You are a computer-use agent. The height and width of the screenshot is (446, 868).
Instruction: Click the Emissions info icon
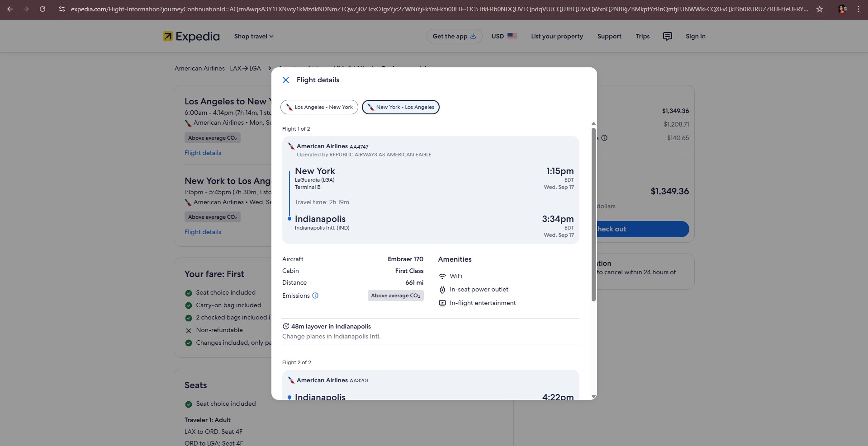(315, 296)
